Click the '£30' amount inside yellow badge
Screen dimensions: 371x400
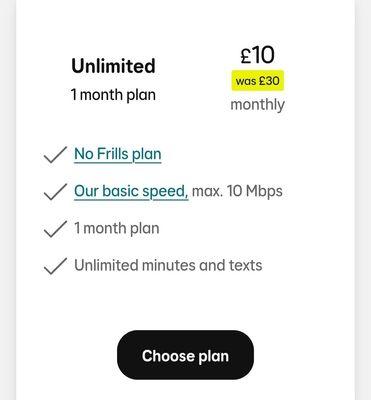pos(269,81)
